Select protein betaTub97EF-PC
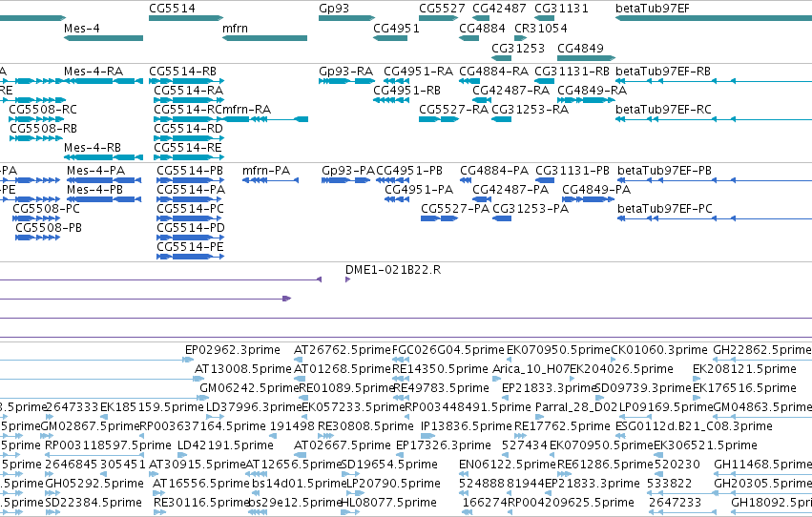Screen dimensions: 812x517 click(x=715, y=218)
